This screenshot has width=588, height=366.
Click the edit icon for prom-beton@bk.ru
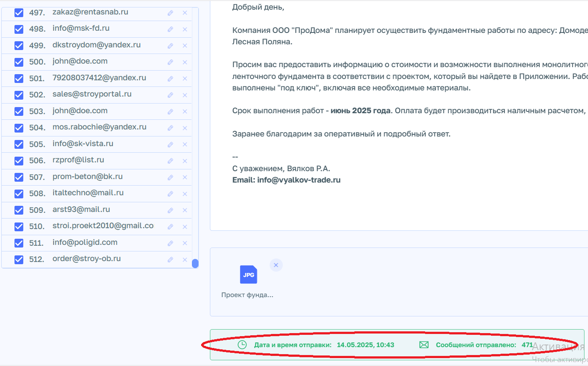170,177
